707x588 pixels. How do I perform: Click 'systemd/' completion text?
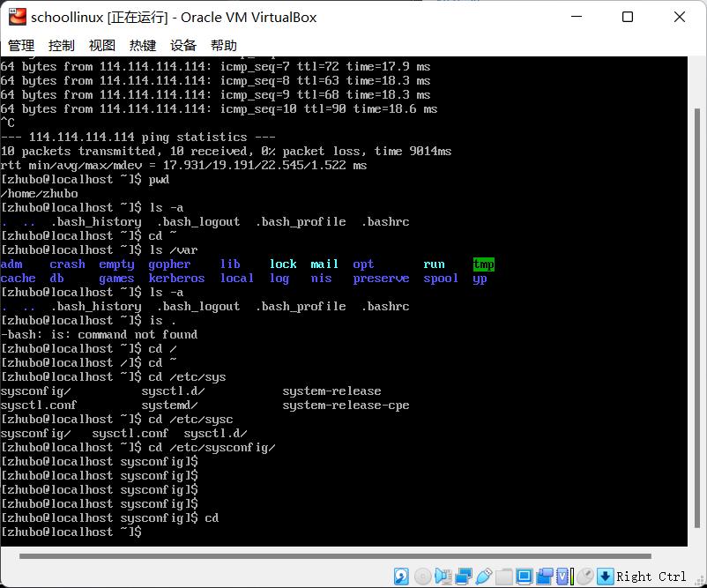(169, 406)
